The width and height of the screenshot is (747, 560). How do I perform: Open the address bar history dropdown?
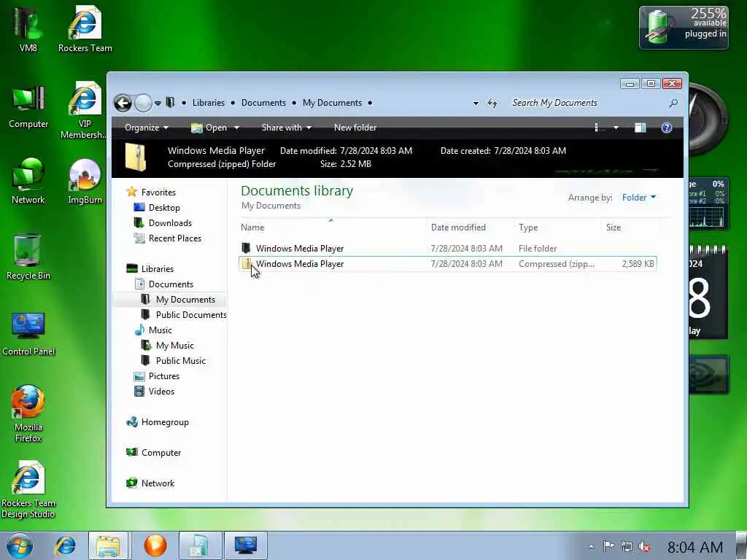pyautogui.click(x=476, y=104)
